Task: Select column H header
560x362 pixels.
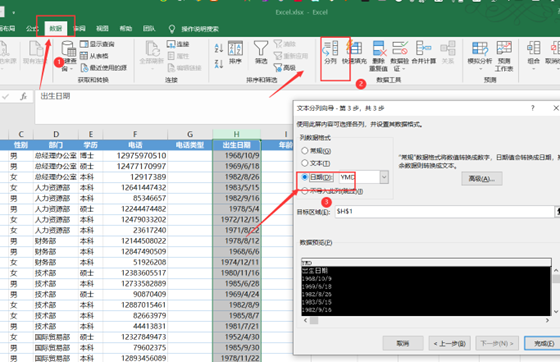Action: (236, 134)
